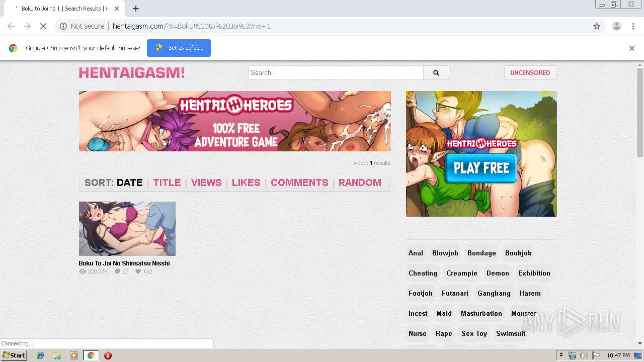This screenshot has width=644, height=362.
Task: Click the Set as default button
Action: tap(179, 48)
